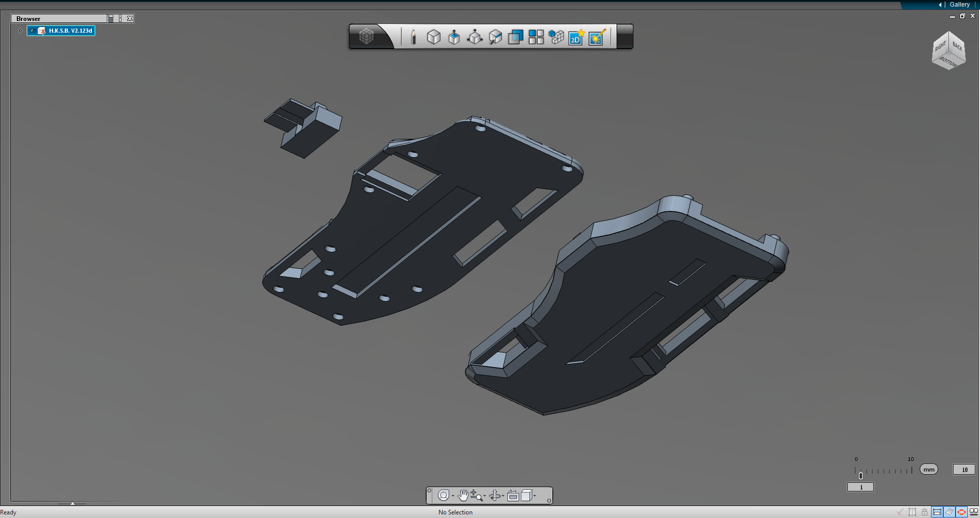The image size is (980, 518).
Task: Select the Combine overlapping squares tool
Action: pos(516,37)
